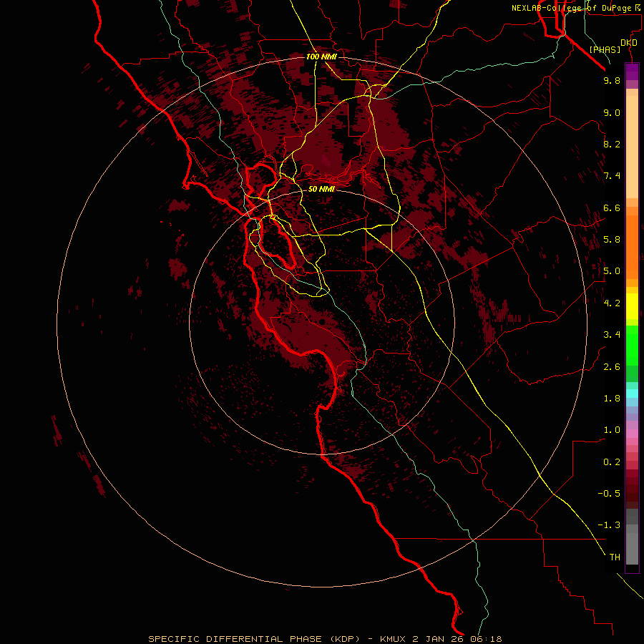Click the -1.3 scale value
Screen dimensions: 644x644
point(609,525)
